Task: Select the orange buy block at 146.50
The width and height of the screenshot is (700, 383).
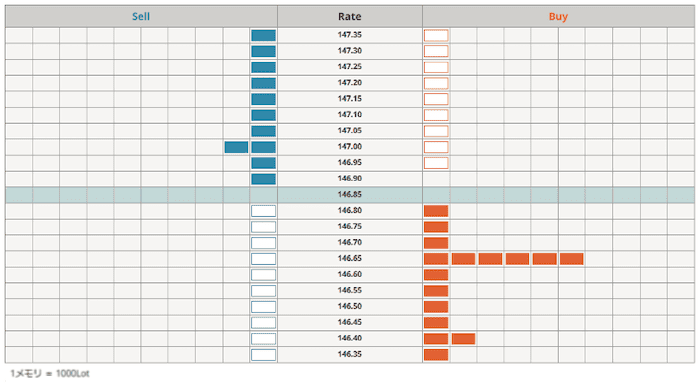Action: click(436, 307)
